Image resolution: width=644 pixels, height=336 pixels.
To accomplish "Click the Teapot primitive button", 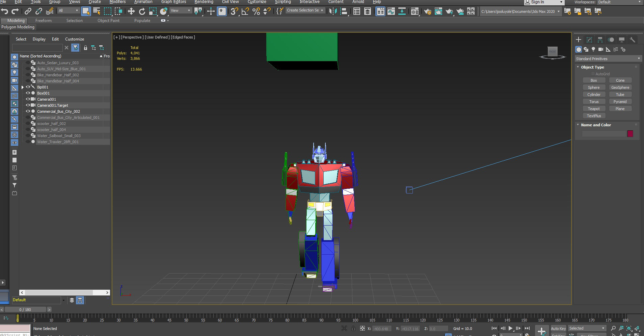I will pos(594,109).
